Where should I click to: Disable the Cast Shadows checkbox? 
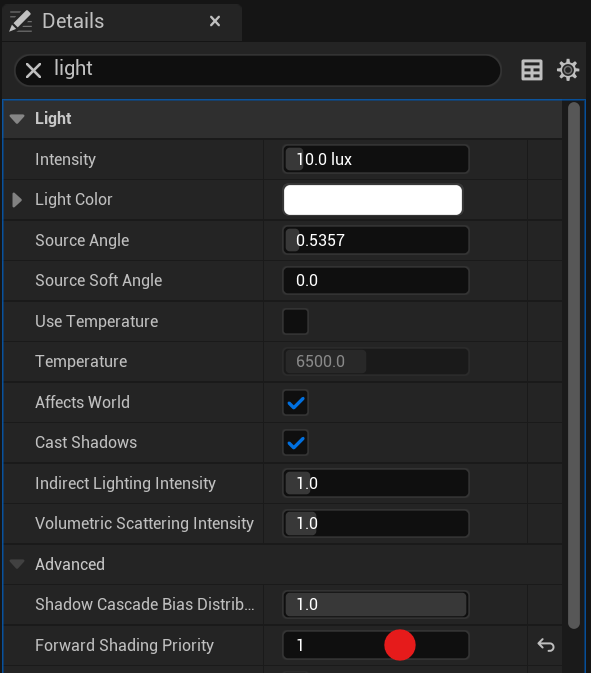coord(295,443)
